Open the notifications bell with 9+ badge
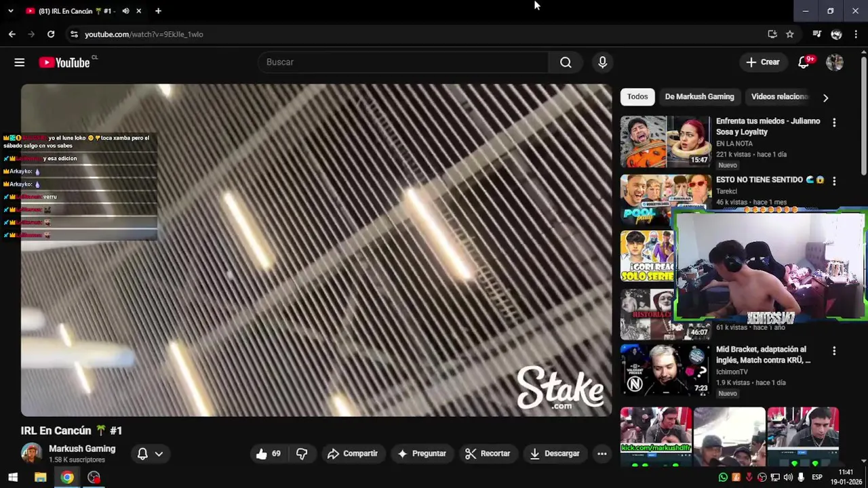 point(804,62)
